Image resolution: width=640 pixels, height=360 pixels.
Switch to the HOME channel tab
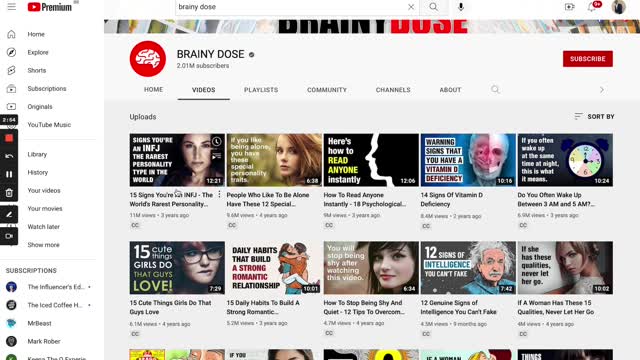(153, 89)
